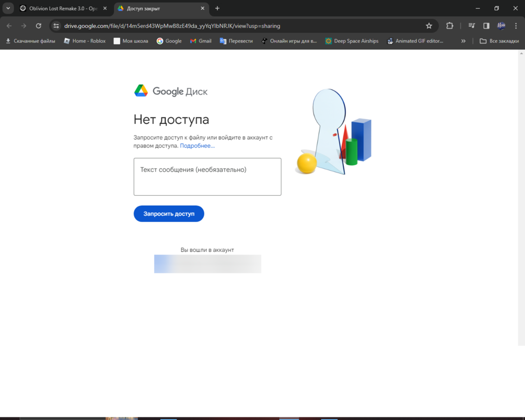Viewport: 525px width, 420px height.
Task: Expand the tab search dropdown arrow
Action: pyautogui.click(x=8, y=8)
